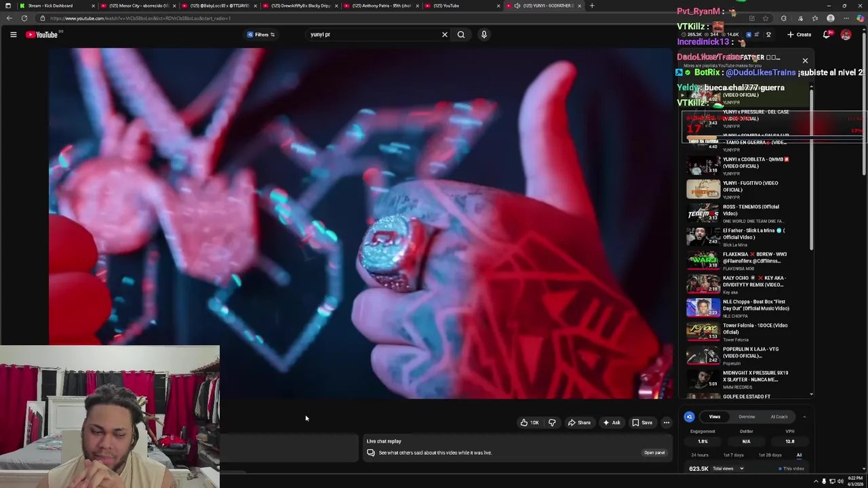This screenshot has height=488, width=868.
Task: Select the Views tab in vidIQ panel
Action: (x=715, y=417)
